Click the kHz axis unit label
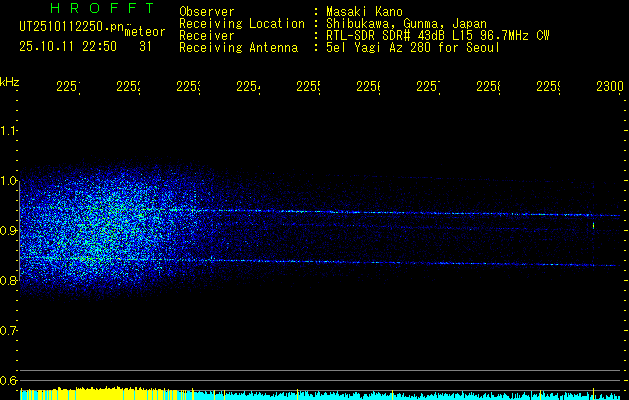 9,82
